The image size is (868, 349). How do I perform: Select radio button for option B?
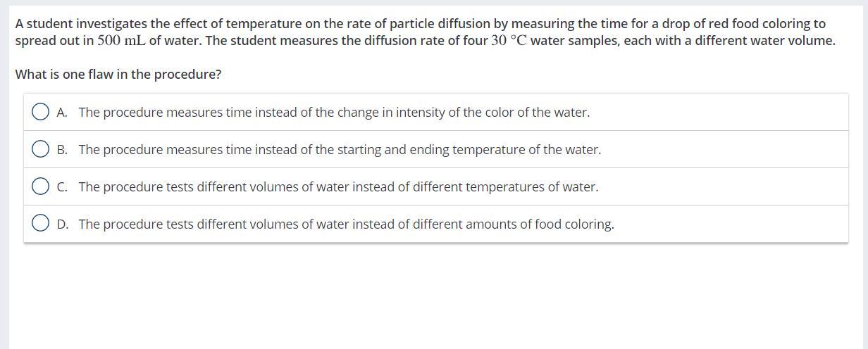tap(41, 149)
